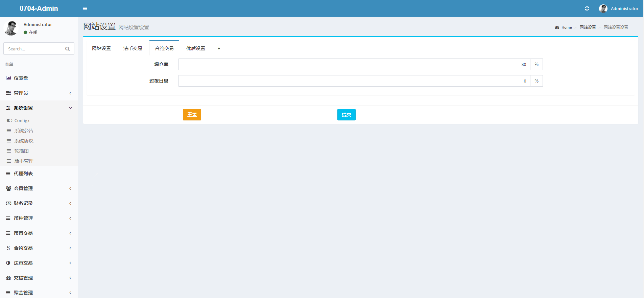Click the refresh icon in top bar

pyautogui.click(x=587, y=8)
